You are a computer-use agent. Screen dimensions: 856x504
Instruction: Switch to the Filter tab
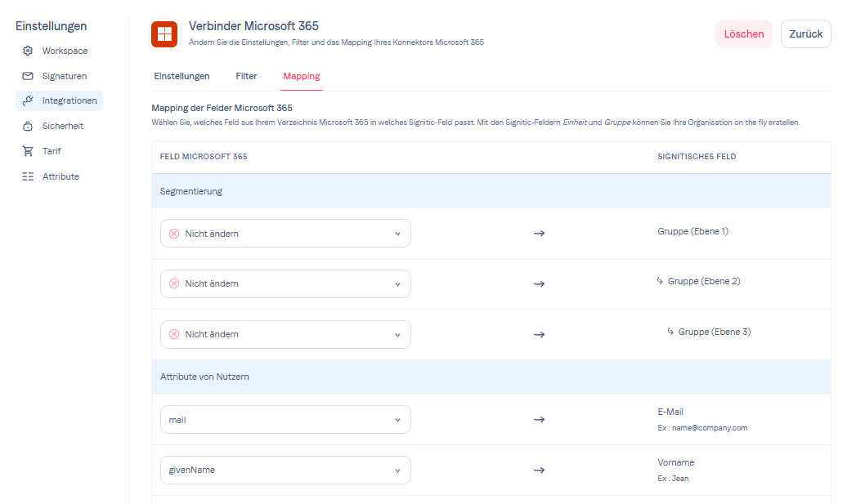pos(246,76)
